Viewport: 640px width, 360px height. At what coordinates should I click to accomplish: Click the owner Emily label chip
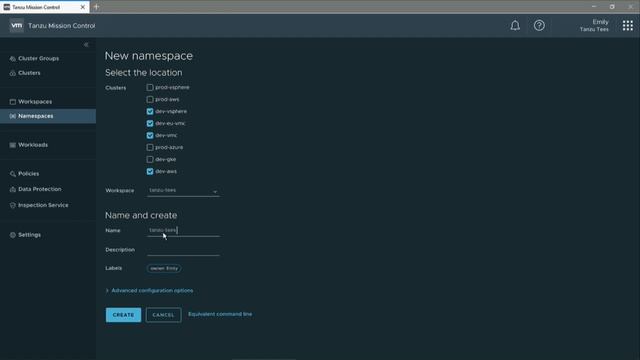pyautogui.click(x=164, y=269)
